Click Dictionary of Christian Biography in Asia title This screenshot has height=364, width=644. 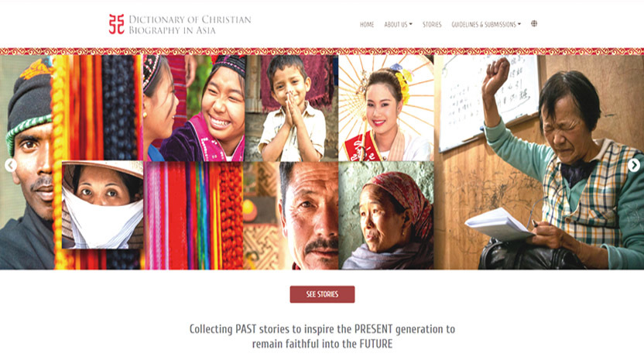pyautogui.click(x=190, y=25)
